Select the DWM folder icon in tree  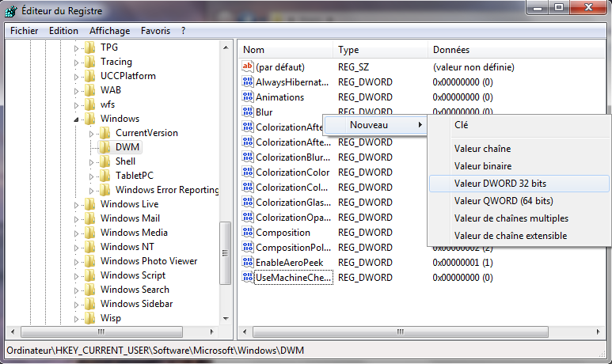105,147
